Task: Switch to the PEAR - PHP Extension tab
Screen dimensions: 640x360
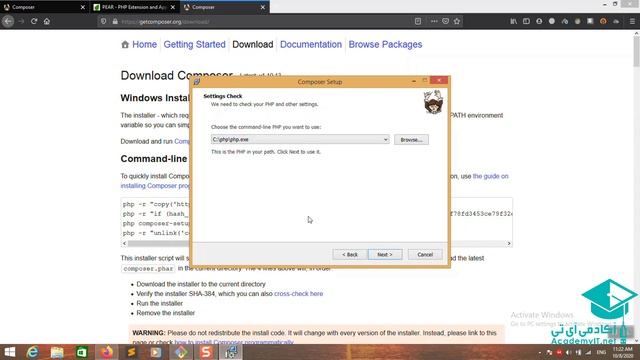Action: pyautogui.click(x=135, y=7)
